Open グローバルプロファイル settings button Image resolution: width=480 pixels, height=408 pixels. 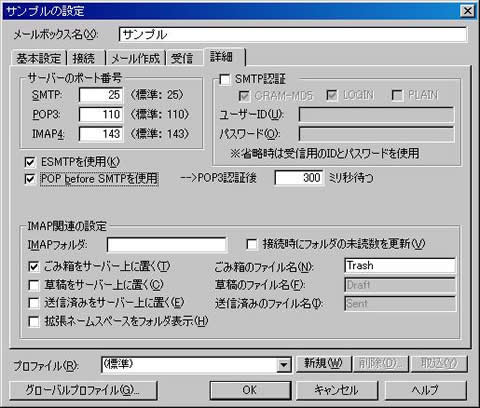click(83, 390)
